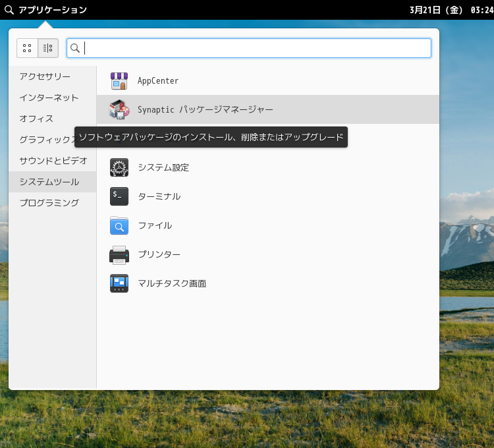Show the グラフィックス category
This screenshot has height=448, width=494.
pos(45,140)
